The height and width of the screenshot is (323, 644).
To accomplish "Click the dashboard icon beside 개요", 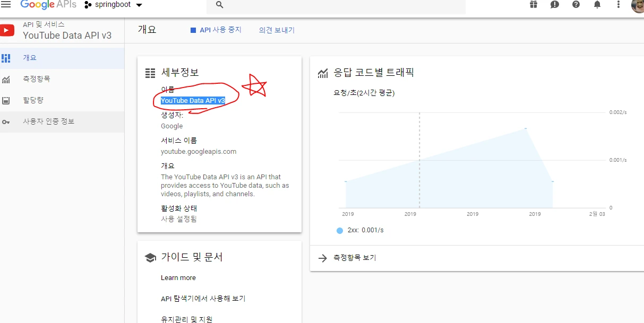I will click(x=6, y=58).
